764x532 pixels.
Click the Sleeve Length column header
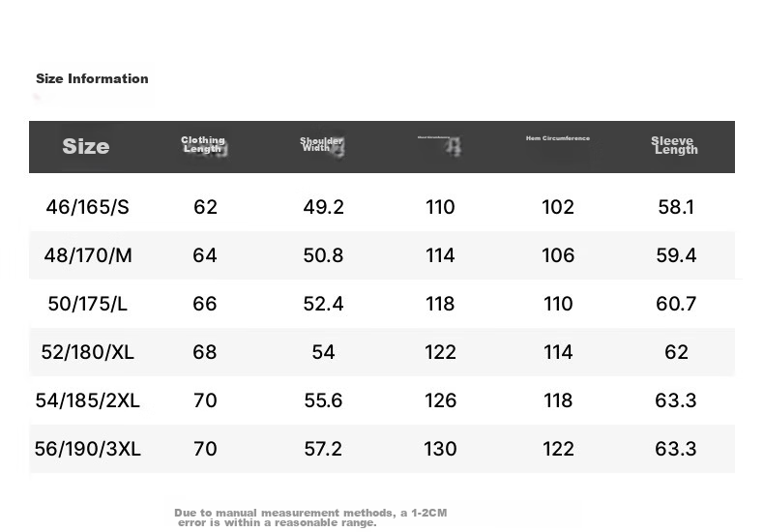(674, 146)
